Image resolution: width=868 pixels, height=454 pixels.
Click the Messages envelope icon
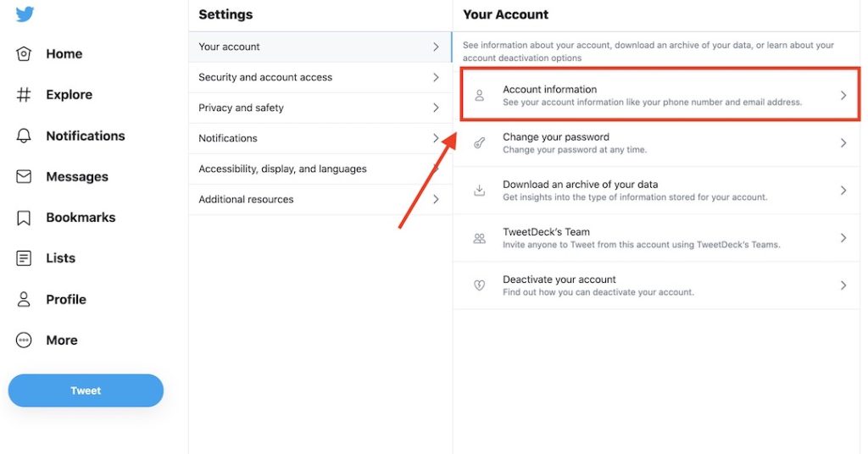point(24,177)
